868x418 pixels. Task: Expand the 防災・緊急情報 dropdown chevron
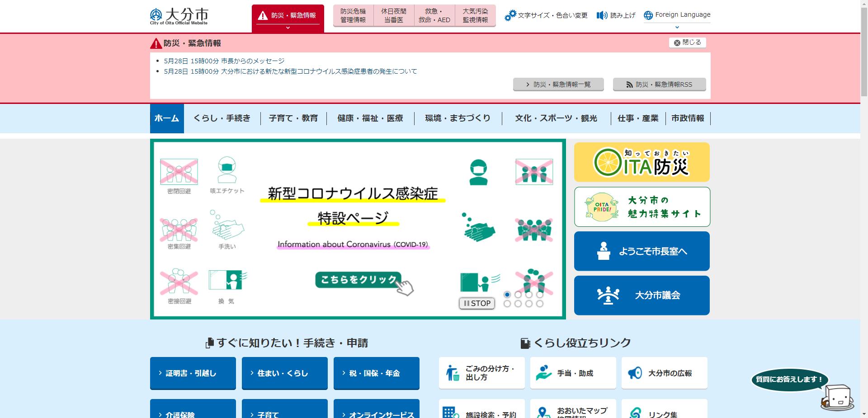coord(288,27)
